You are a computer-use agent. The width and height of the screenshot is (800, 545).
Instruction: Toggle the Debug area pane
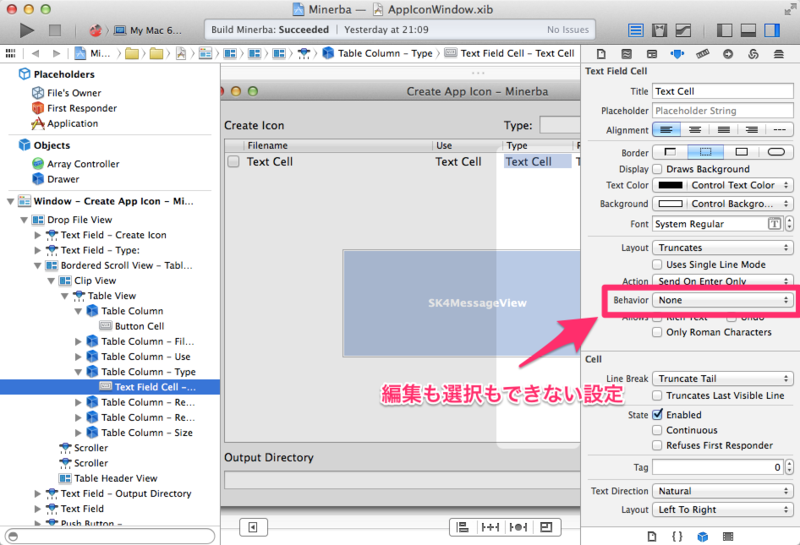[748, 30]
